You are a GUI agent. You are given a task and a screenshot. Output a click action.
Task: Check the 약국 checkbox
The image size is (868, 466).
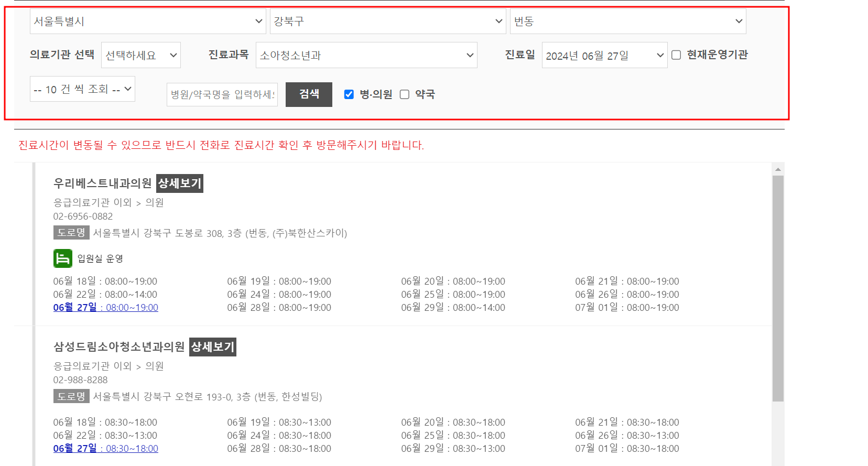pyautogui.click(x=405, y=94)
